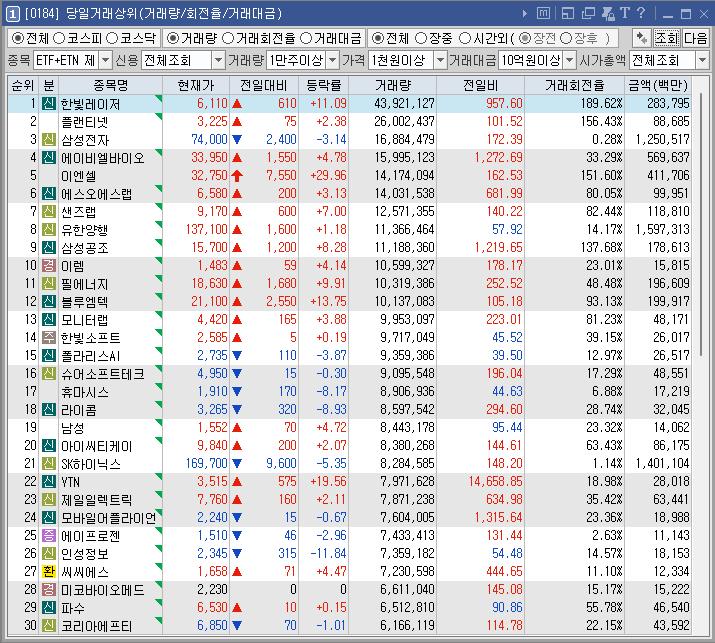
Task: Click the swap arrows icon beside 조회
Action: (642, 38)
